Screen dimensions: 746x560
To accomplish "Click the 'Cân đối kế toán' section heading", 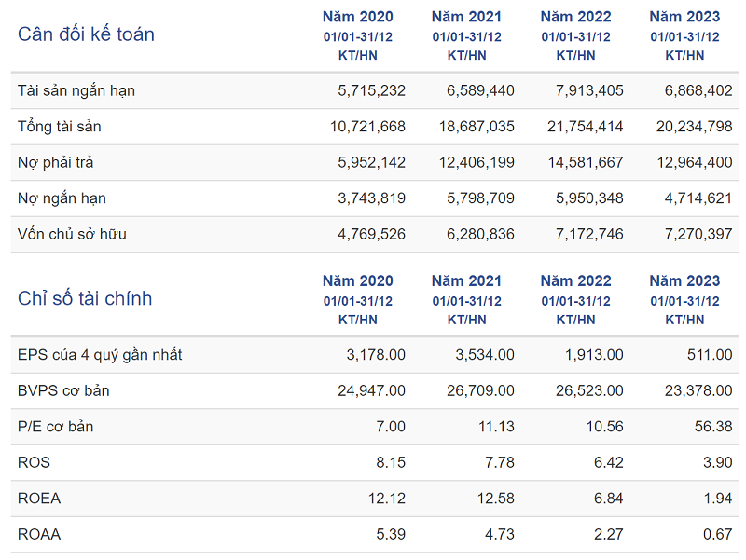I will (86, 34).
